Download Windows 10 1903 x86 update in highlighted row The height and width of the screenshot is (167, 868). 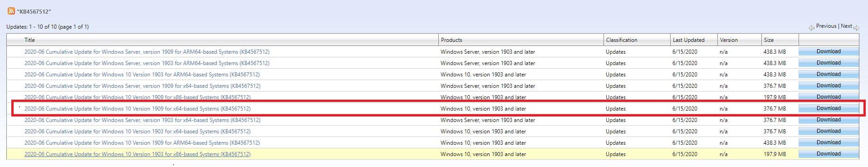coord(829,154)
